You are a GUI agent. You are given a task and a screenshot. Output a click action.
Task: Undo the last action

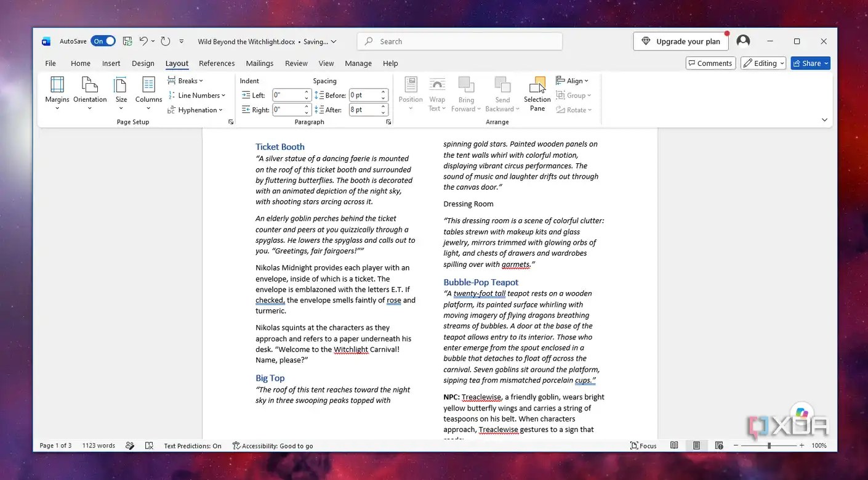tap(143, 41)
